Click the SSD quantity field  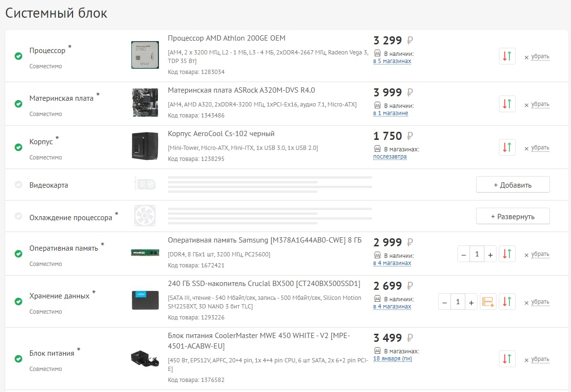click(x=458, y=302)
